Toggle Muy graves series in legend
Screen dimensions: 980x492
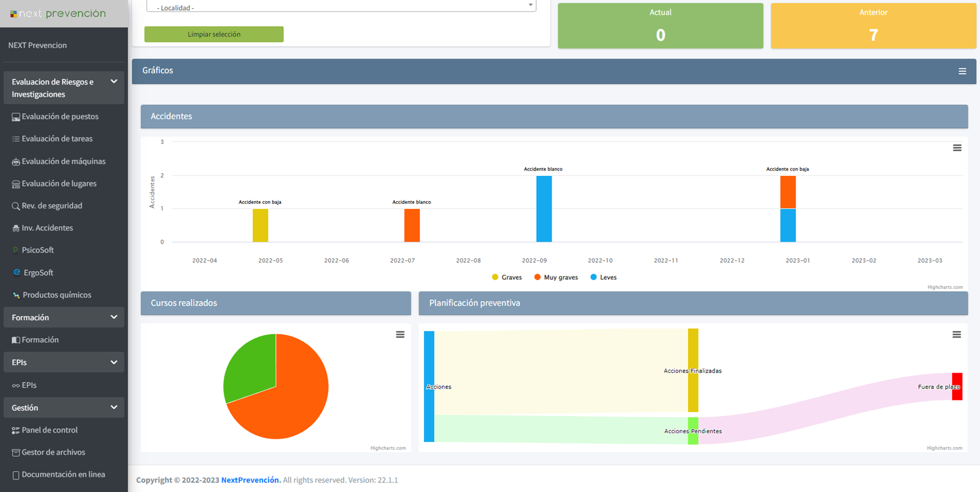[556, 277]
